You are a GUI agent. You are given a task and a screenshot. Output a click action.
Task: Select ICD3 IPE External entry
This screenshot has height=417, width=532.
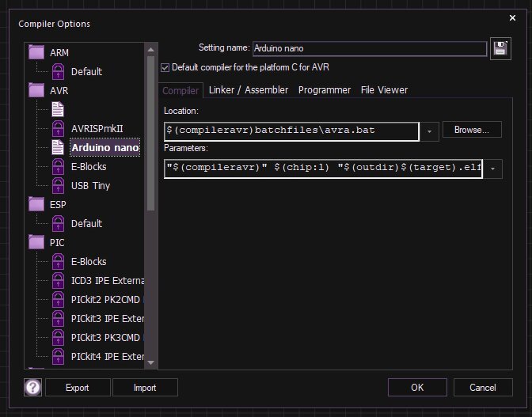108,280
